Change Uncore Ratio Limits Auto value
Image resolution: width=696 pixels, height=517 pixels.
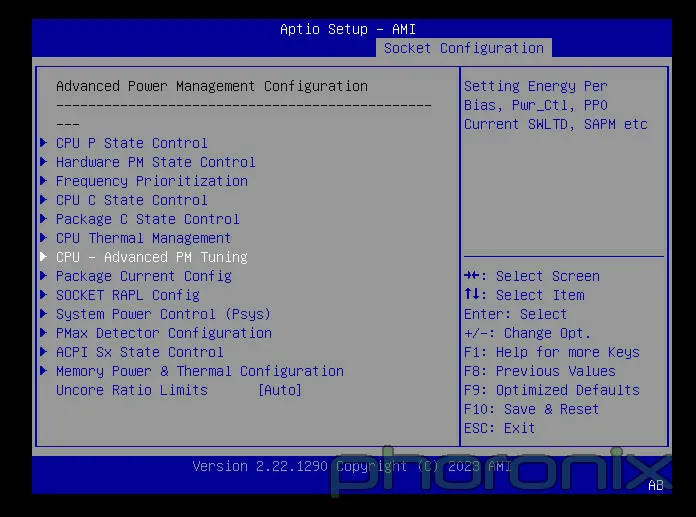279,390
